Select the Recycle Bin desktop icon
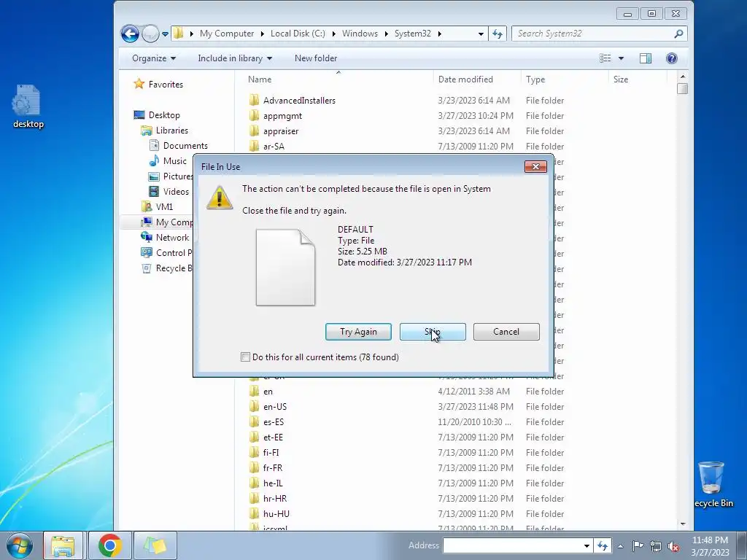 click(713, 484)
